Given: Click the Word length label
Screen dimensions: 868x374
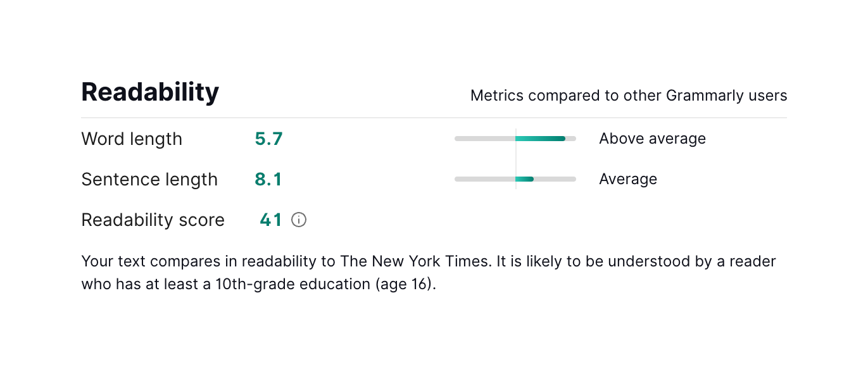Looking at the screenshot, I should [132, 139].
